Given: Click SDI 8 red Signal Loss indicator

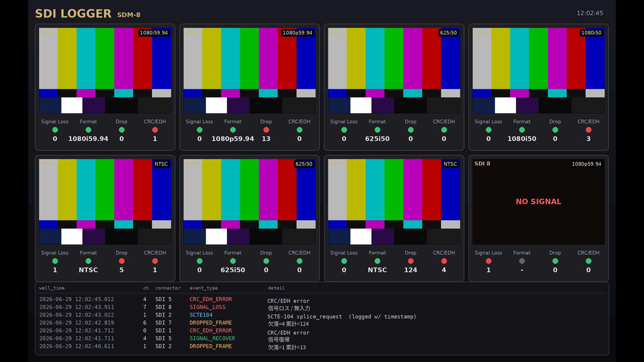Looking at the screenshot, I should click(x=489, y=261).
